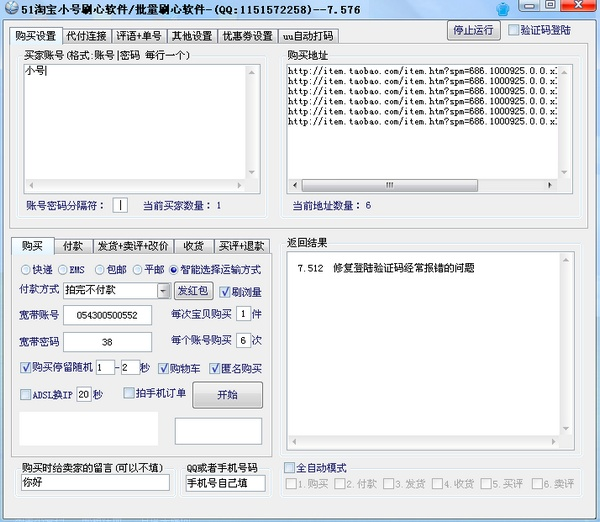Toggle the 刷浏量 checkbox

click(225, 292)
